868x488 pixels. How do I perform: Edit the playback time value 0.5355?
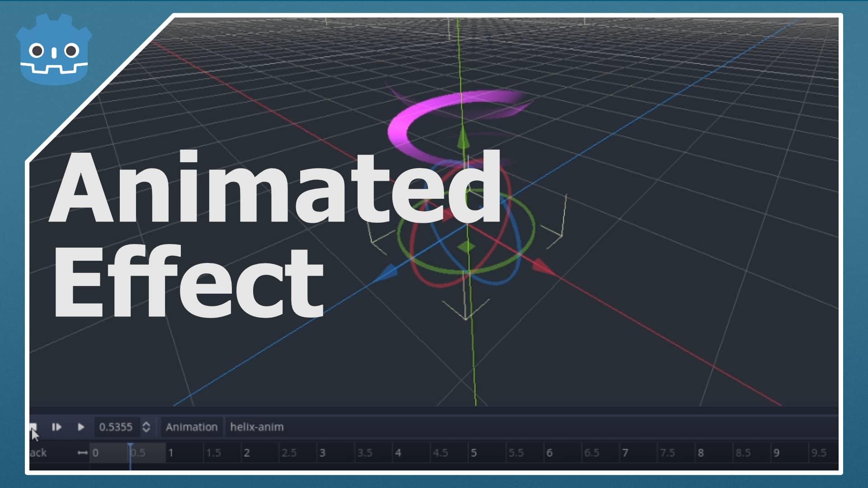[x=115, y=427]
